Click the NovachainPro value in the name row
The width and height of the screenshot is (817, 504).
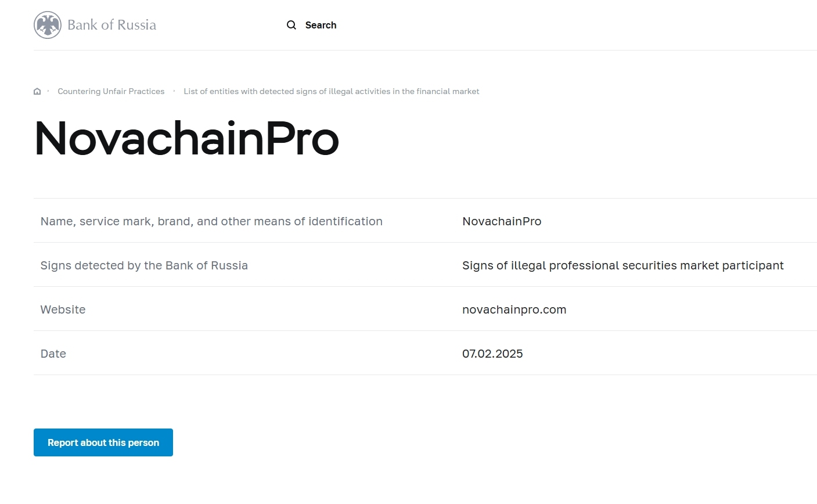click(502, 221)
